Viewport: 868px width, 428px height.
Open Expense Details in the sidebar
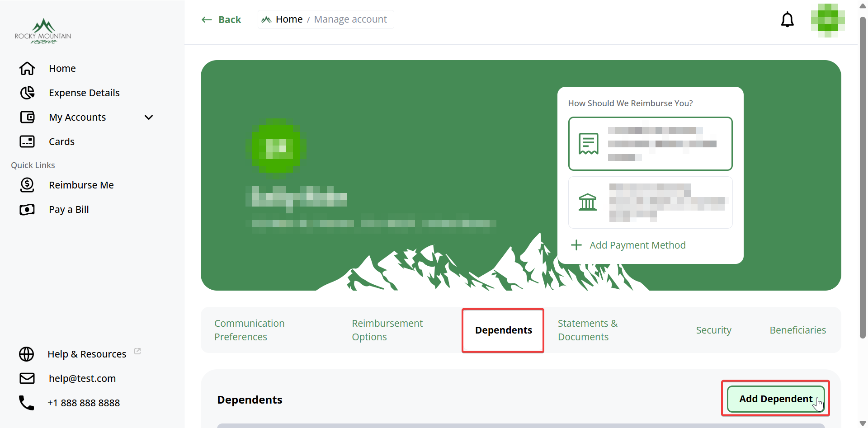click(x=84, y=93)
